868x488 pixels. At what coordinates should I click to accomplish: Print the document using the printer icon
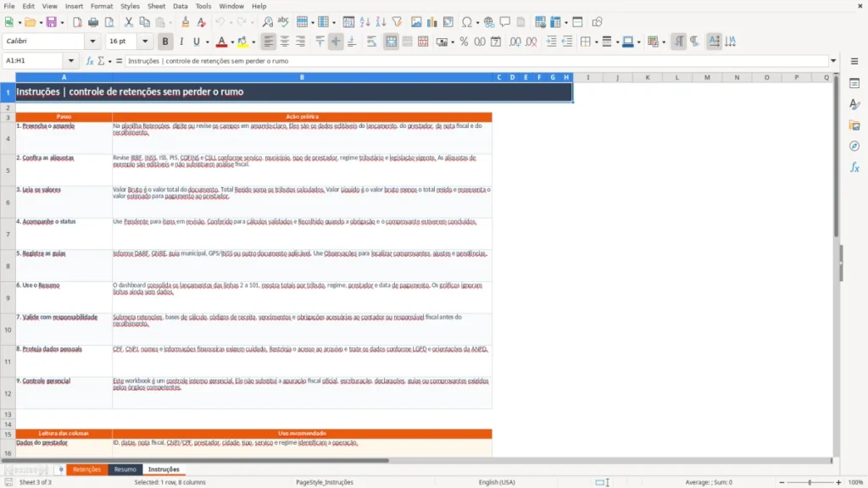point(93,22)
